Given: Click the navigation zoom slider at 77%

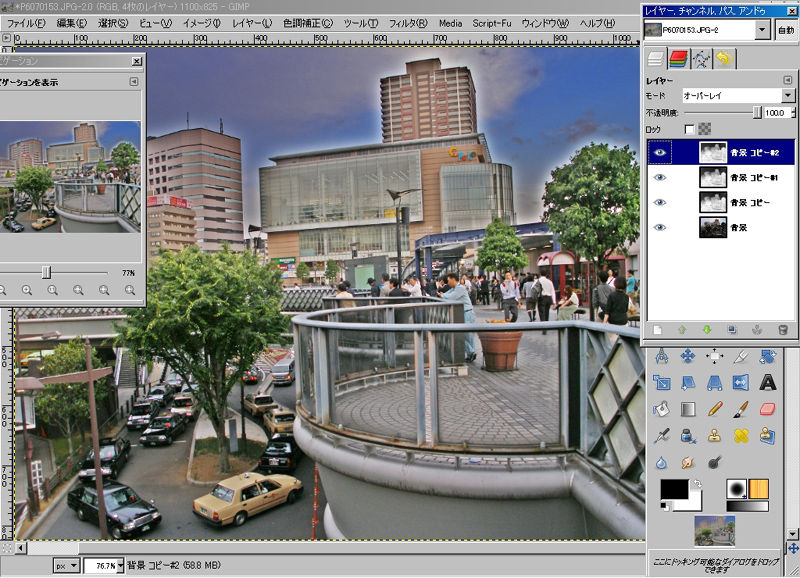Looking at the screenshot, I should [46, 272].
